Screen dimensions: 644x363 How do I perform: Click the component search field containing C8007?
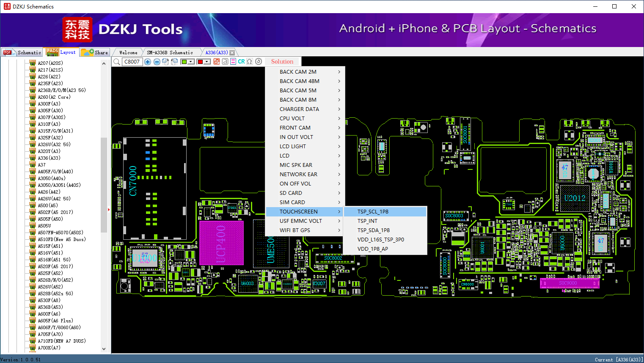pyautogui.click(x=132, y=62)
